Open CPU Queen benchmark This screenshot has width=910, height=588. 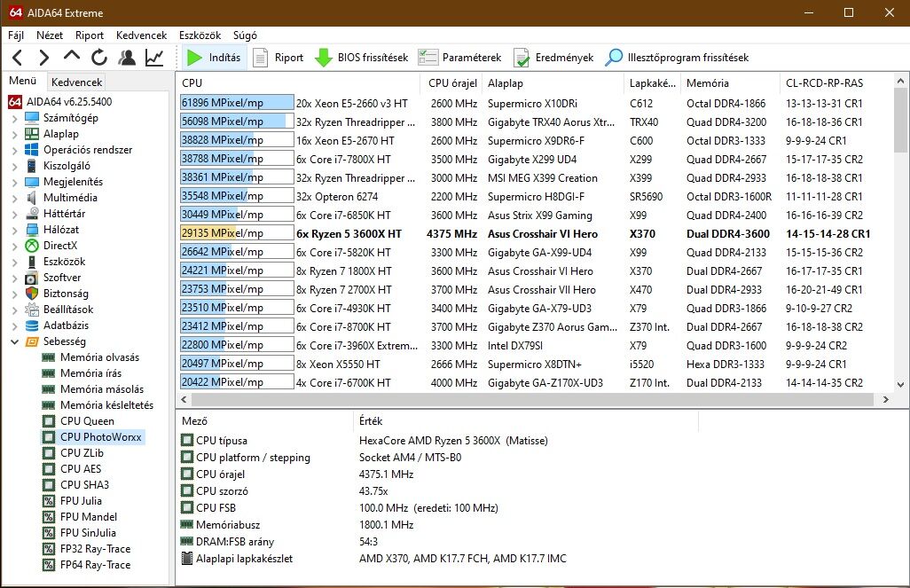(87, 421)
